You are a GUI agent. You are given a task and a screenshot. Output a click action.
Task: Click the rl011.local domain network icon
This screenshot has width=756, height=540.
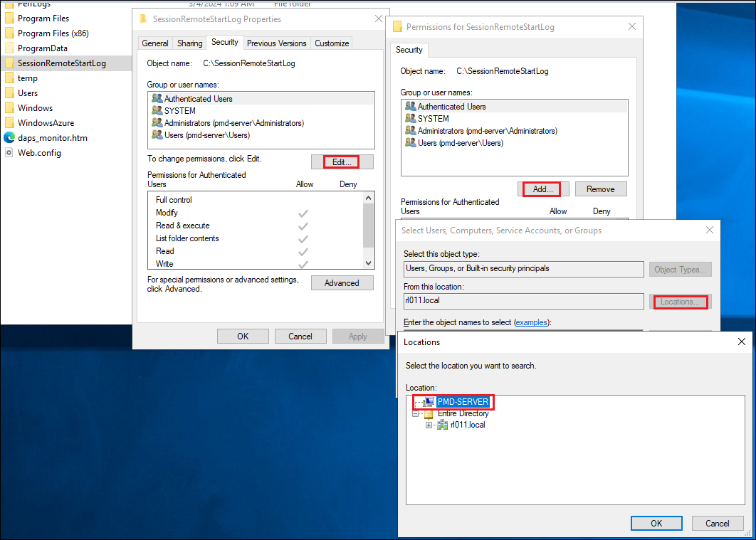(x=442, y=425)
